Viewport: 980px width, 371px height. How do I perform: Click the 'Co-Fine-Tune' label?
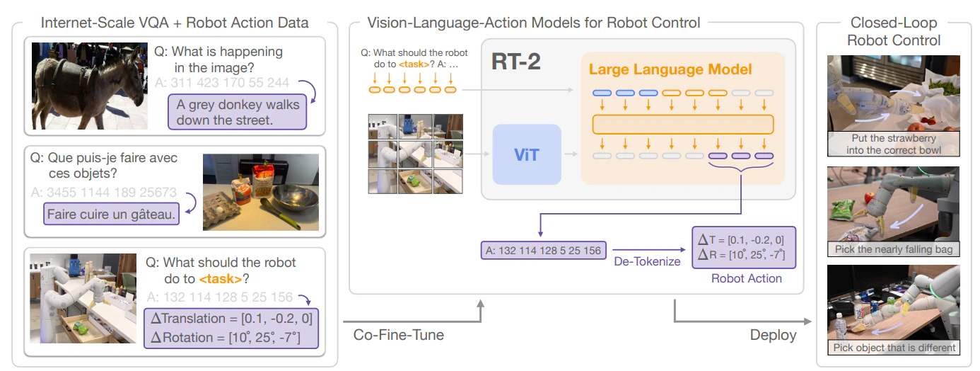[x=399, y=334]
